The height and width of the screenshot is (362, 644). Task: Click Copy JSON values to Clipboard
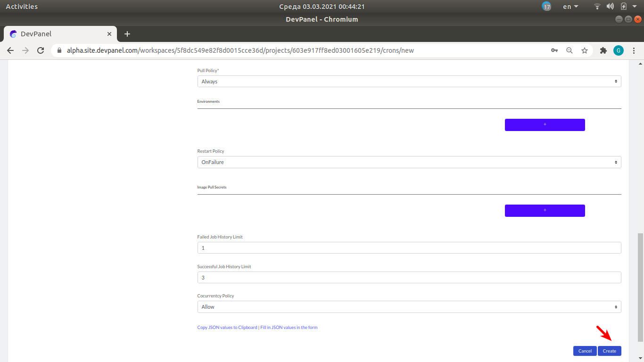(x=227, y=327)
